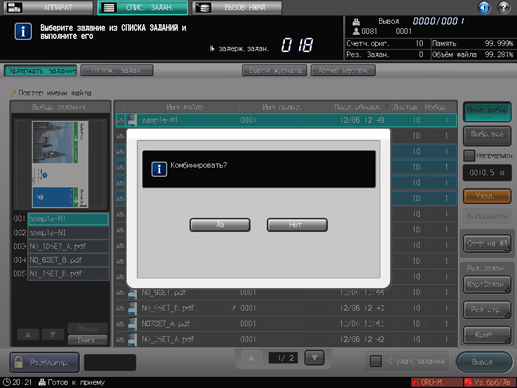Screen dimensions: 517x388
Task: Click Сохр. на ЖД button
Action: click(487, 243)
